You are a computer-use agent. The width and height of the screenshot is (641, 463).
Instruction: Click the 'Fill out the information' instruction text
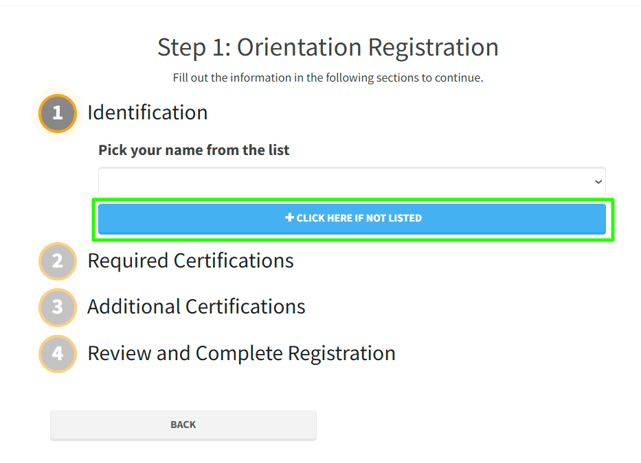(328, 77)
